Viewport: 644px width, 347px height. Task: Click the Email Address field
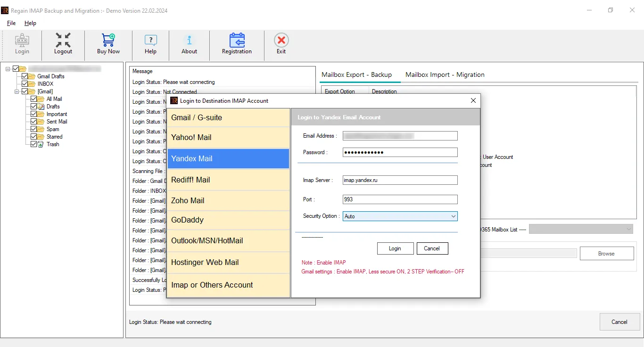coord(400,136)
